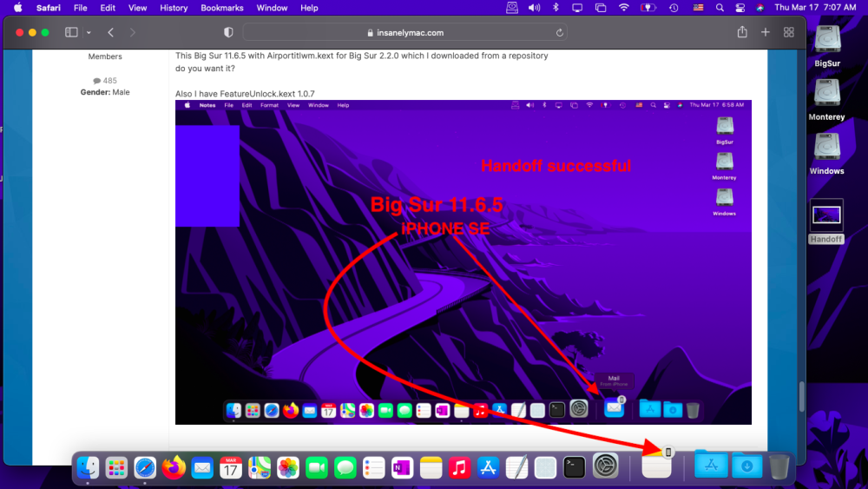
Task: Open Bluetooth status menu
Action: pyautogui.click(x=556, y=8)
